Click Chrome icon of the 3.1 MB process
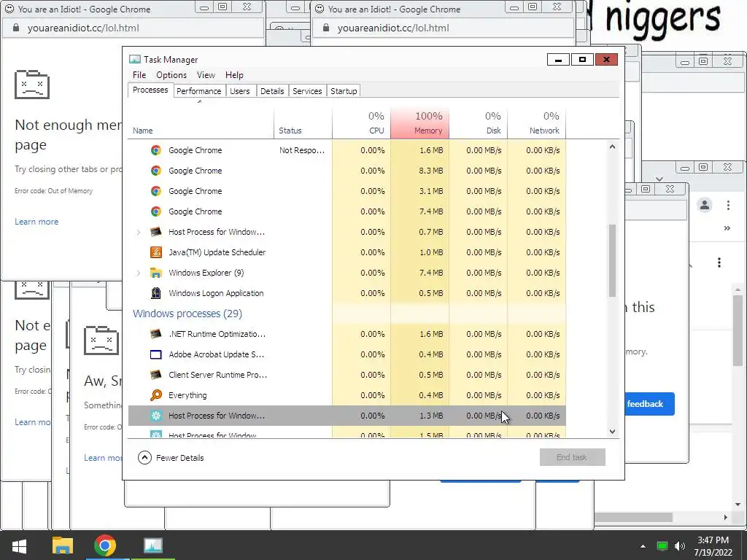This screenshot has width=747, height=560. [156, 192]
